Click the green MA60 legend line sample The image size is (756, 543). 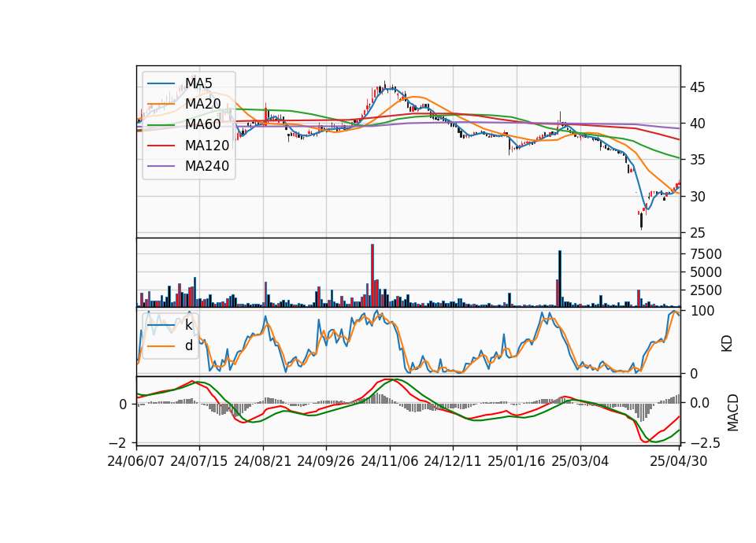pos(161,125)
